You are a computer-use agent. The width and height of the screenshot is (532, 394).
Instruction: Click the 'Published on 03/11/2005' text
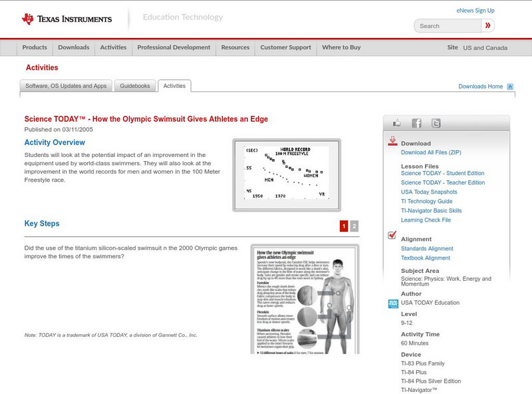click(59, 129)
